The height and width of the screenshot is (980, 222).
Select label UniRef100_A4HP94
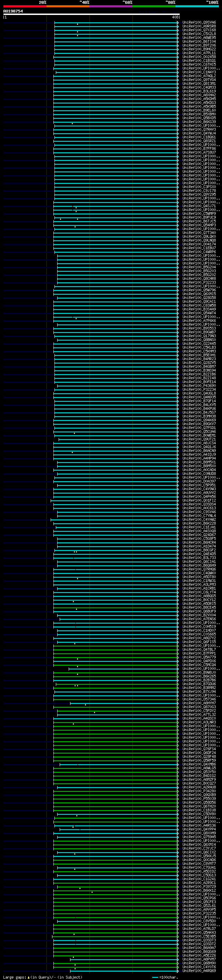(x=199, y=458)
